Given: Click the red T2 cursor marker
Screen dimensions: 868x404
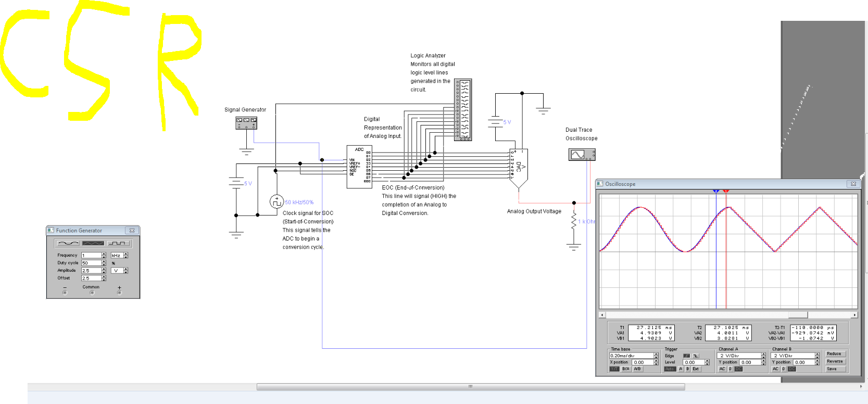Looking at the screenshot, I should coord(726,192).
